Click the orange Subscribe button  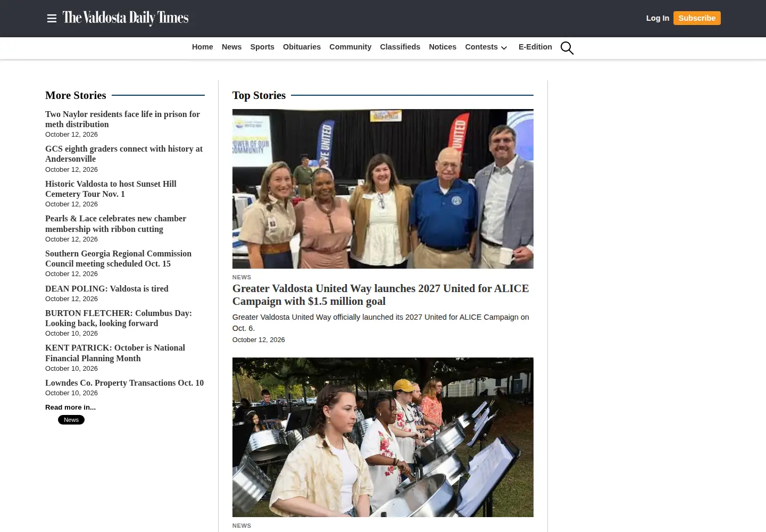(697, 18)
